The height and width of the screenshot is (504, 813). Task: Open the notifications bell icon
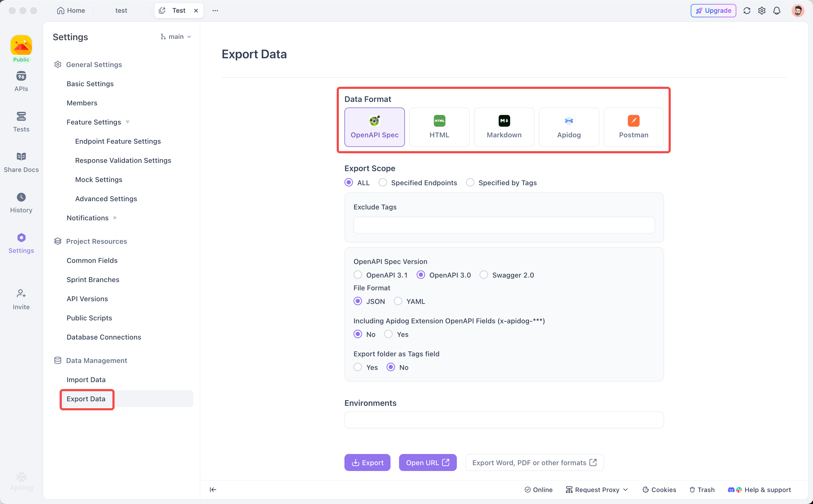[777, 11]
